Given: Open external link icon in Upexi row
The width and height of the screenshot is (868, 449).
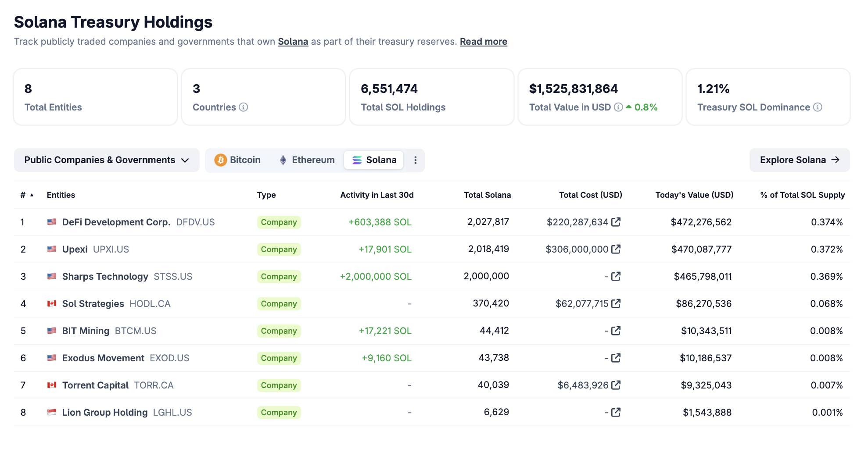Looking at the screenshot, I should [616, 249].
